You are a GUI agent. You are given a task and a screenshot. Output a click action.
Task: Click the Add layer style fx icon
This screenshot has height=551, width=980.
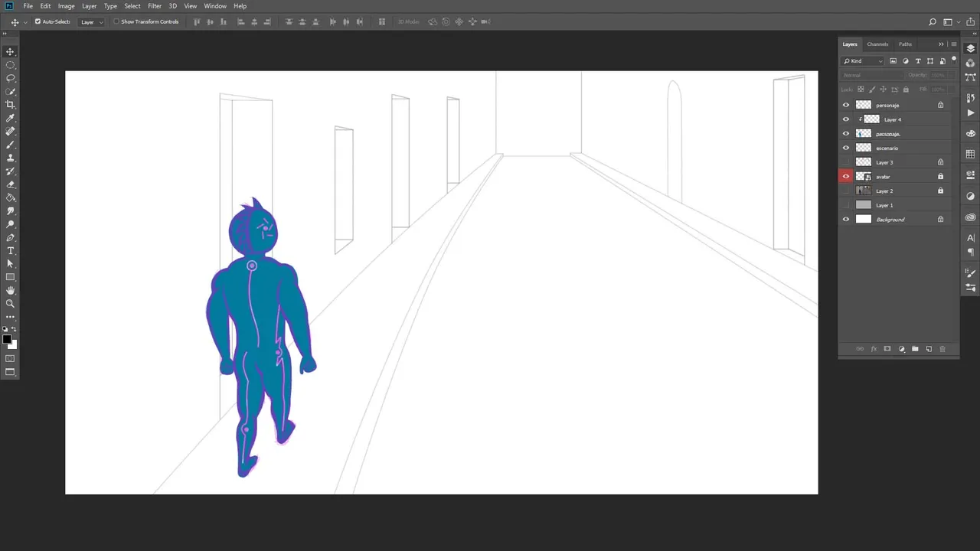(874, 349)
